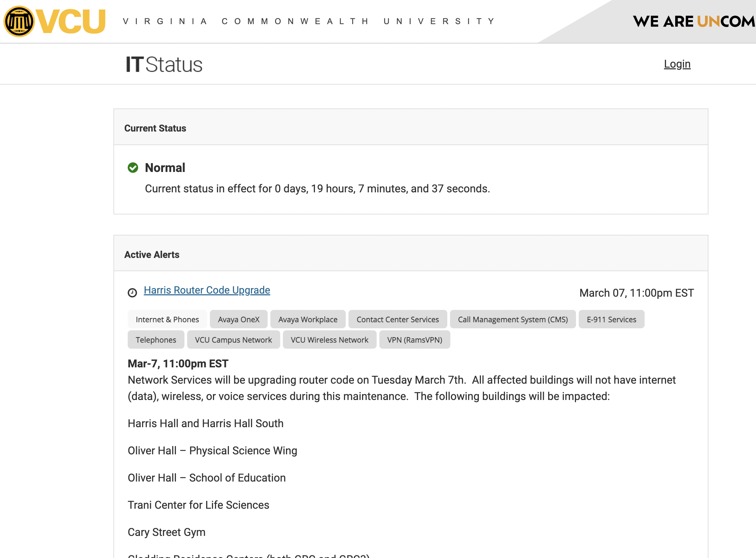Select the VCU Campus Network tag

(x=233, y=340)
